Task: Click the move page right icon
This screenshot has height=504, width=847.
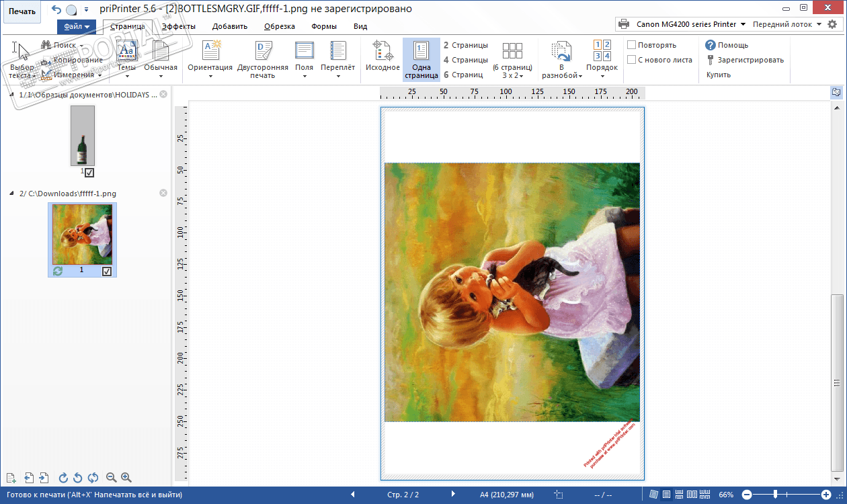Action: 43,478
